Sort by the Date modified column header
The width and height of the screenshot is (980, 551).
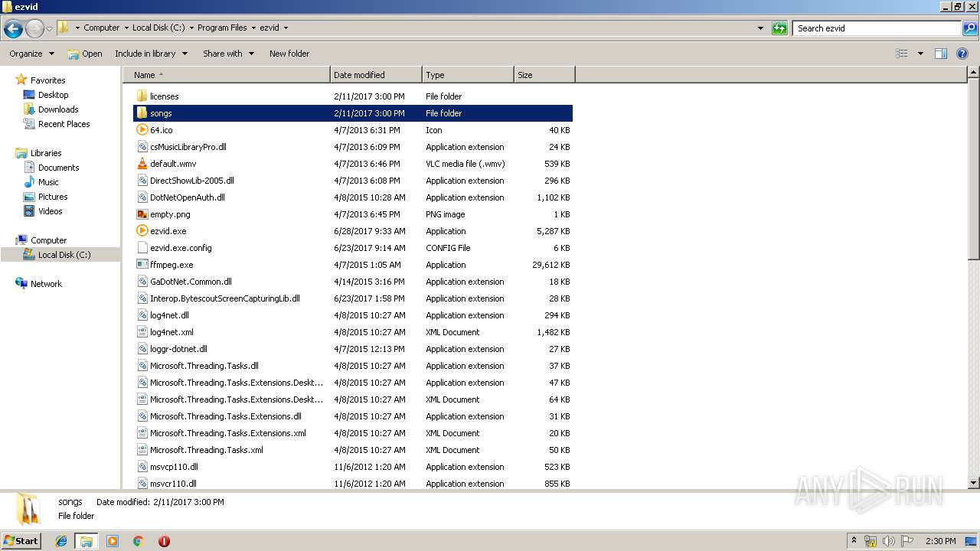point(376,75)
